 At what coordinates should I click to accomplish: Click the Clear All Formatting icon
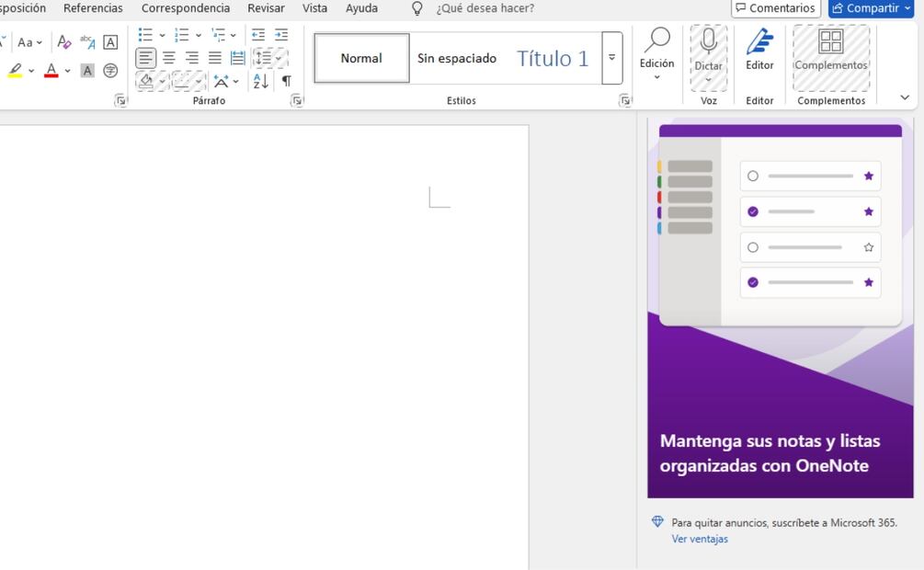[63, 42]
